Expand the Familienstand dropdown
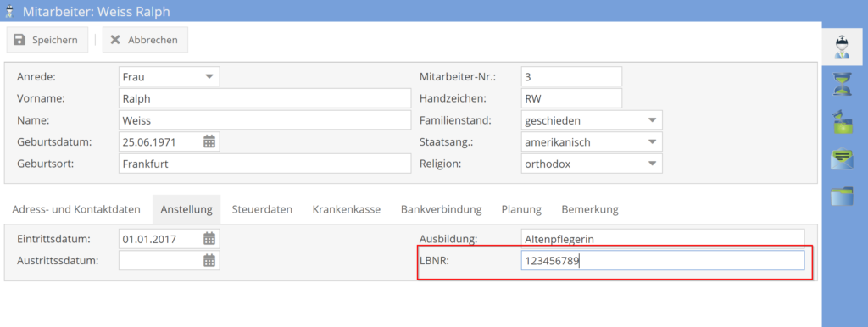Image resolution: width=868 pixels, height=327 pixels. tap(652, 120)
